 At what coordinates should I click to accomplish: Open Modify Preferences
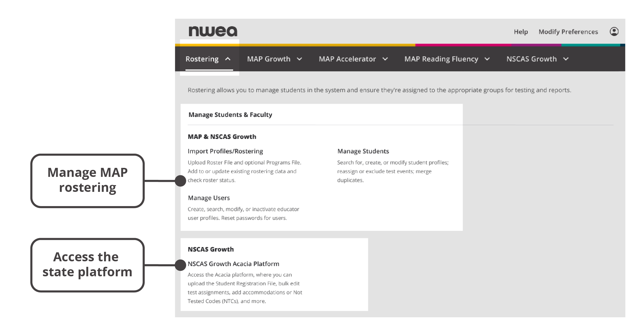pos(569,32)
